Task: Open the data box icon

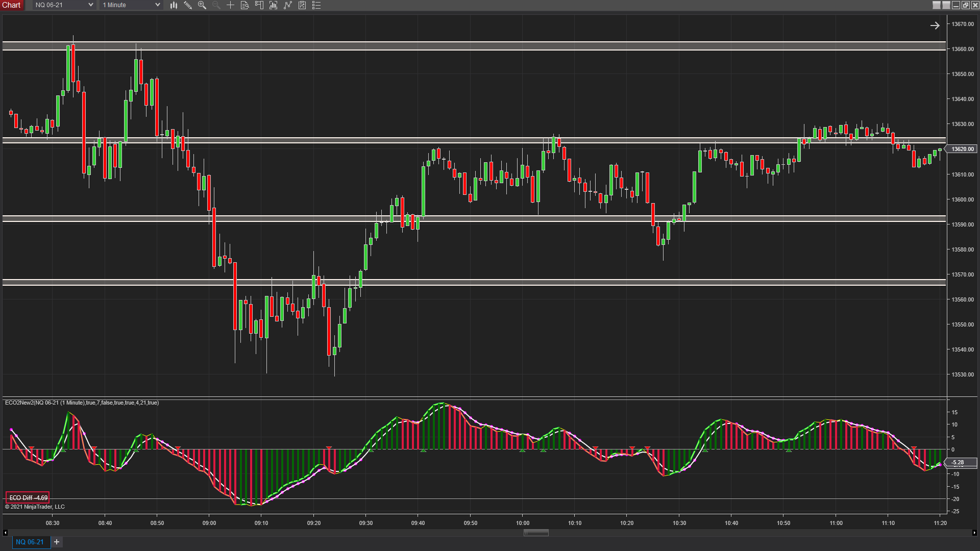Action: tap(244, 5)
